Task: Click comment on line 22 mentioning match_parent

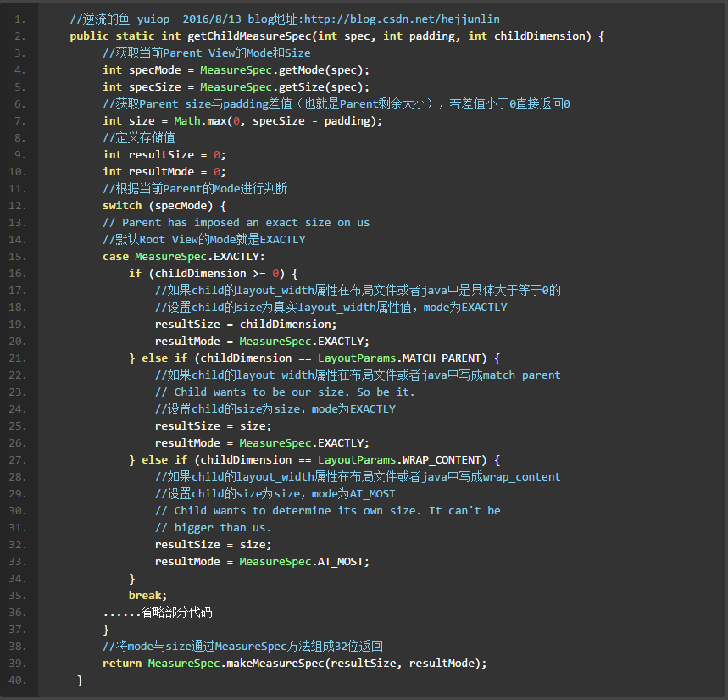Action: click(358, 375)
